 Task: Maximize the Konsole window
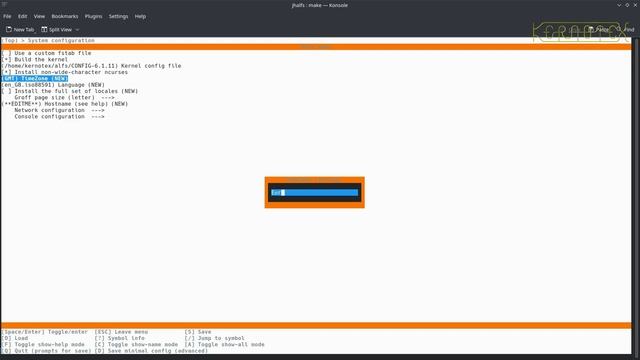[627, 5]
